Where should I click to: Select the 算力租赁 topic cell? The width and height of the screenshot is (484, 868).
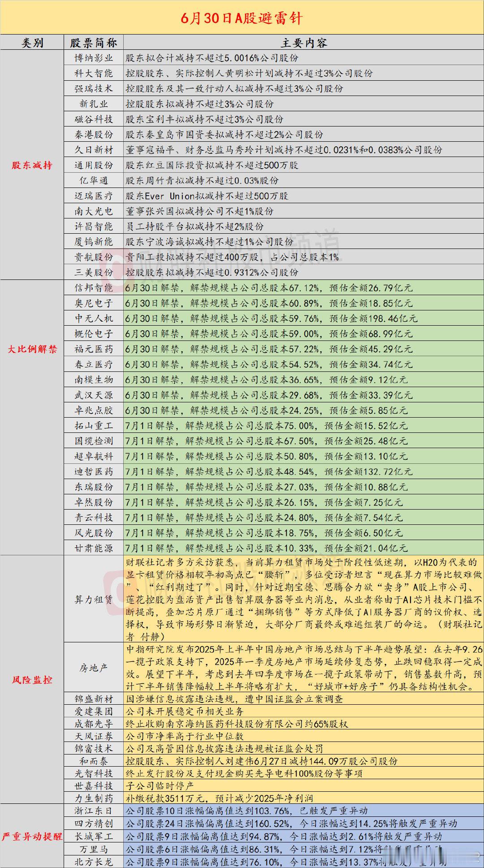94,599
